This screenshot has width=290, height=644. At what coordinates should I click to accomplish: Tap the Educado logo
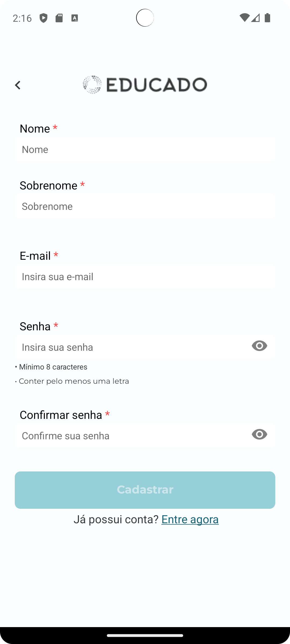click(145, 85)
